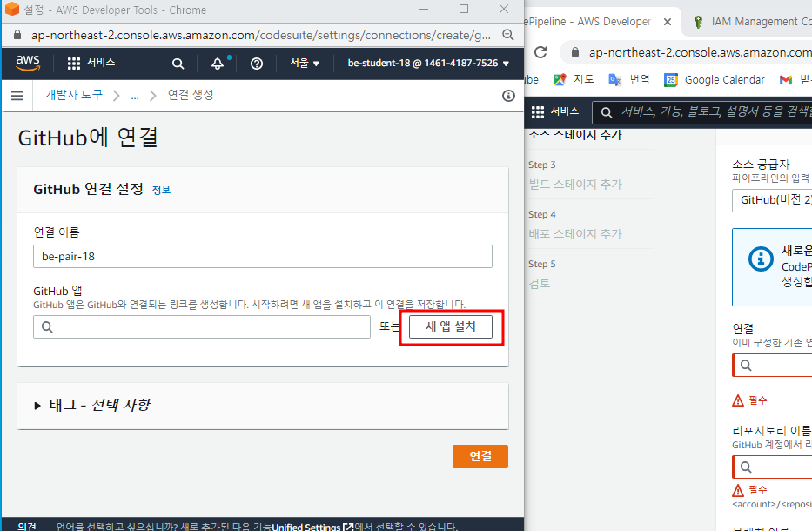
Task: Click the Developer Tools breadcrumb link
Action: (x=73, y=95)
